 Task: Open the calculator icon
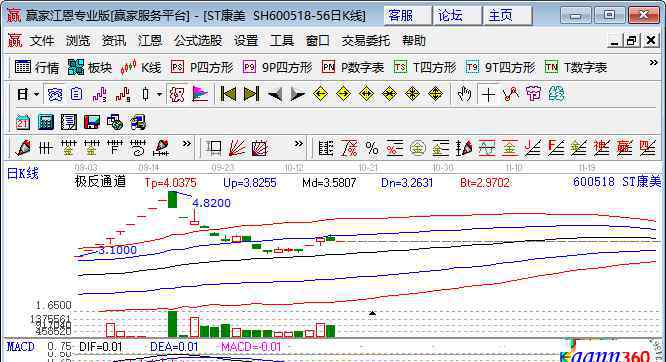click(x=45, y=122)
